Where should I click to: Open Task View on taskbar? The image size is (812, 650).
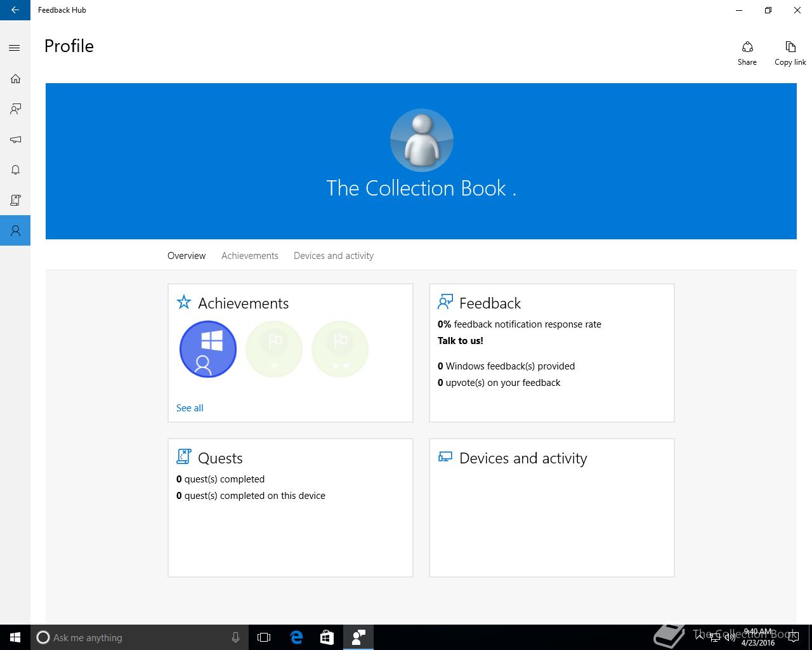coord(264,637)
